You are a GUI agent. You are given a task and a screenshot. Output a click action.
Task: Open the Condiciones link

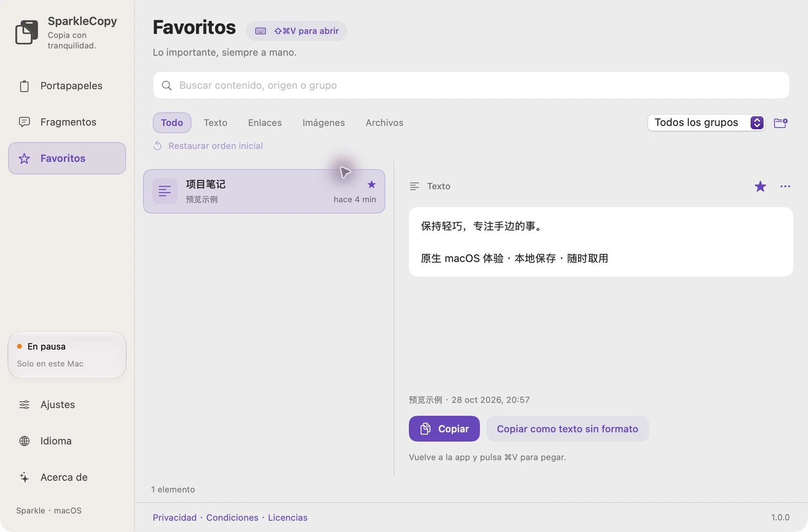232,517
